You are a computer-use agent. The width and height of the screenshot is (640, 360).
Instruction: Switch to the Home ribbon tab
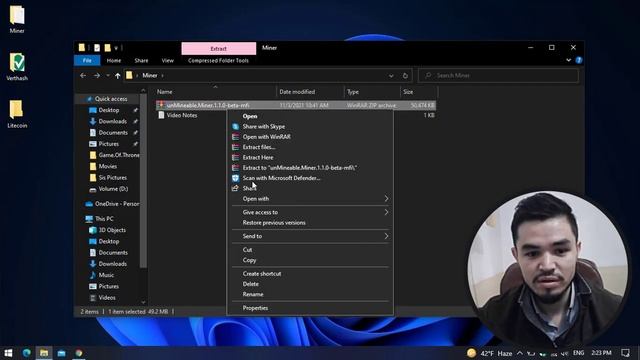coord(114,60)
